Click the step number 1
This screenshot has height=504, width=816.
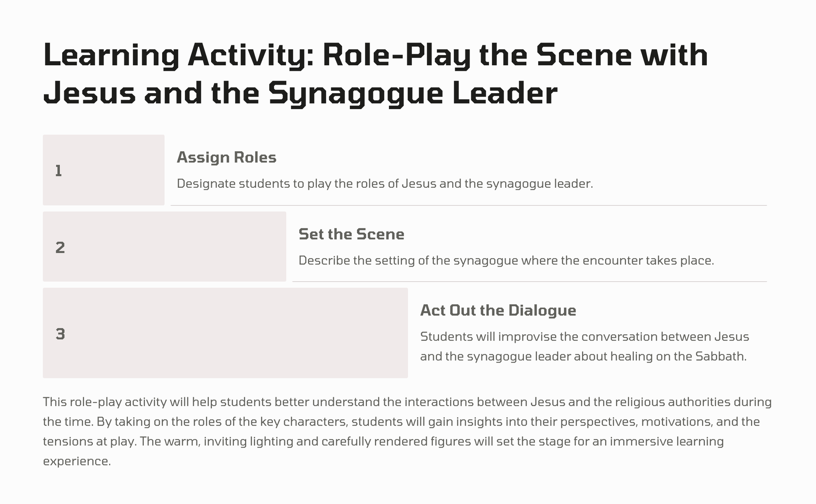59,171
